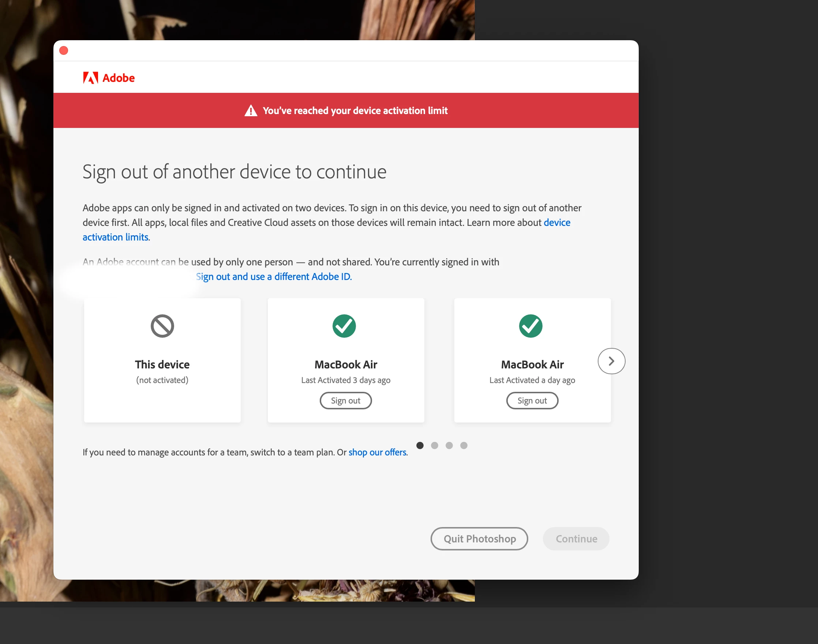Sign out the MacBook Air activated 3 days ago
Viewport: 818px width, 644px height.
tap(346, 401)
